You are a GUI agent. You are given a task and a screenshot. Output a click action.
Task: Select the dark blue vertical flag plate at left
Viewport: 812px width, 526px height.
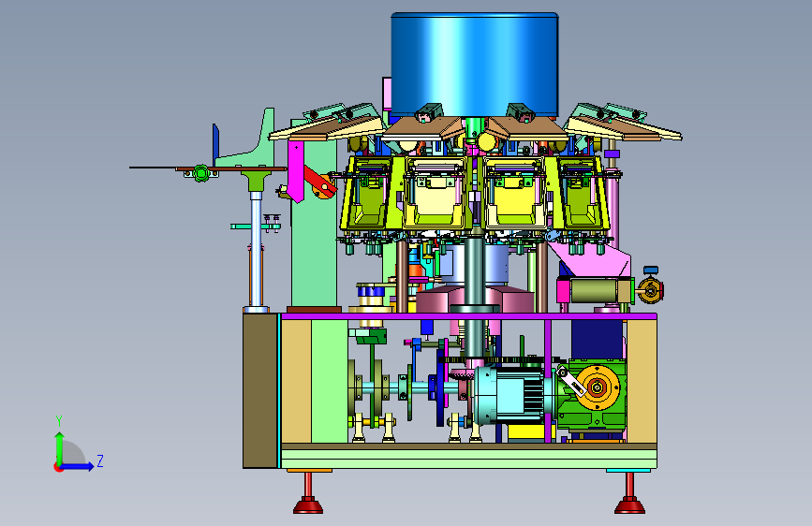(216, 144)
